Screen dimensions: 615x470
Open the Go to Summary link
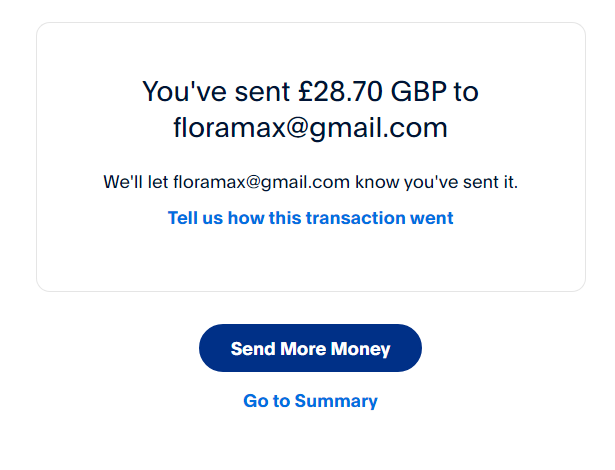coord(310,401)
